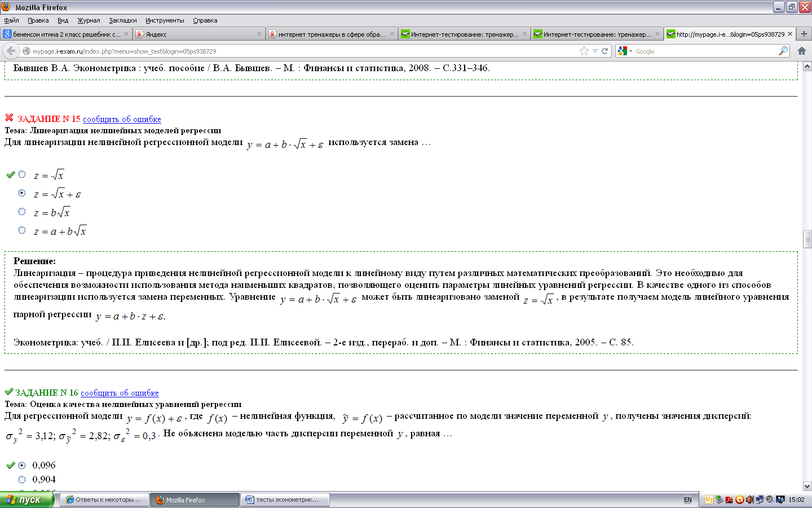The height and width of the screenshot is (508, 812).
Task: Click the red cross icon beside Задание 15
Action: point(9,117)
